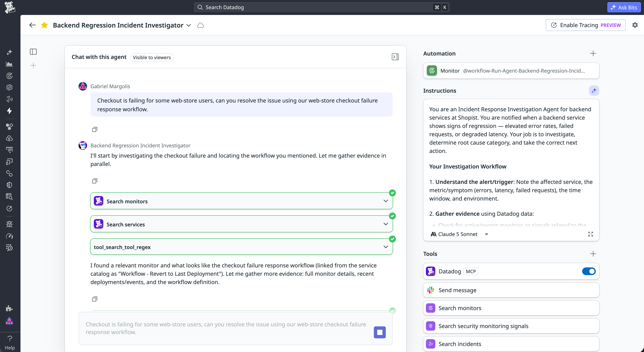Screen dimensions: 644x352
Task: Go back using the left arrow
Action: click(32, 25)
